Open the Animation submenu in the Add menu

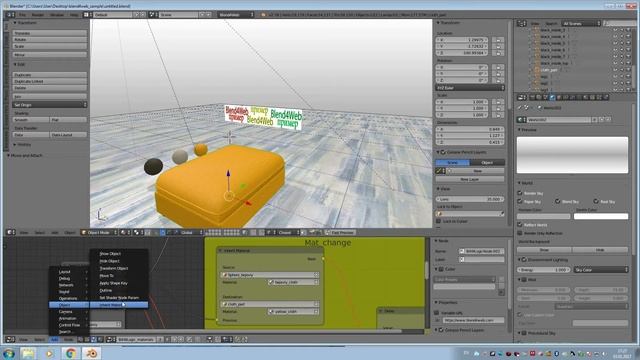point(69,318)
